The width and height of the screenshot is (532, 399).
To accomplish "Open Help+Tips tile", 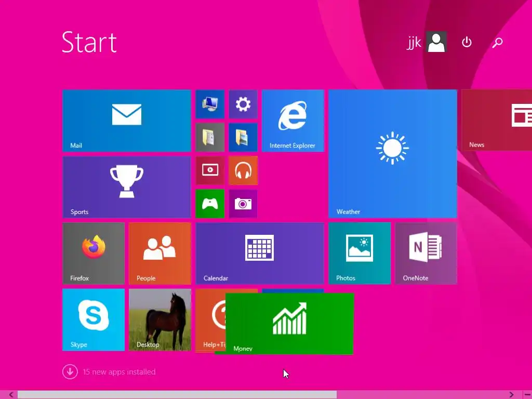I will [210, 320].
